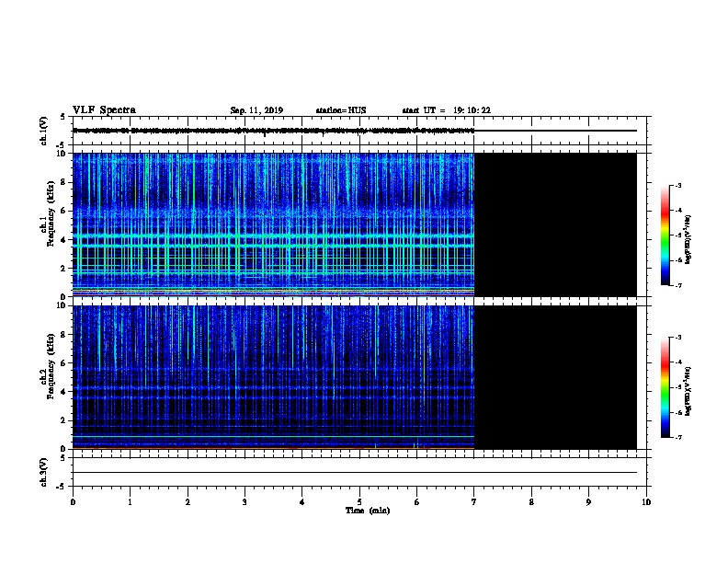Click the "ch.3(V)" axis label
The height and width of the screenshot is (563, 728).
(44, 472)
